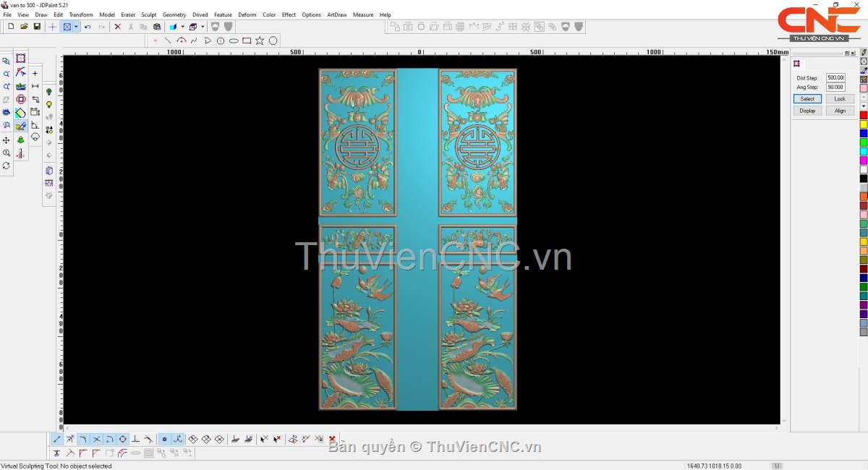
Task: Toggle the circle center snap button
Action: [x=122, y=439]
